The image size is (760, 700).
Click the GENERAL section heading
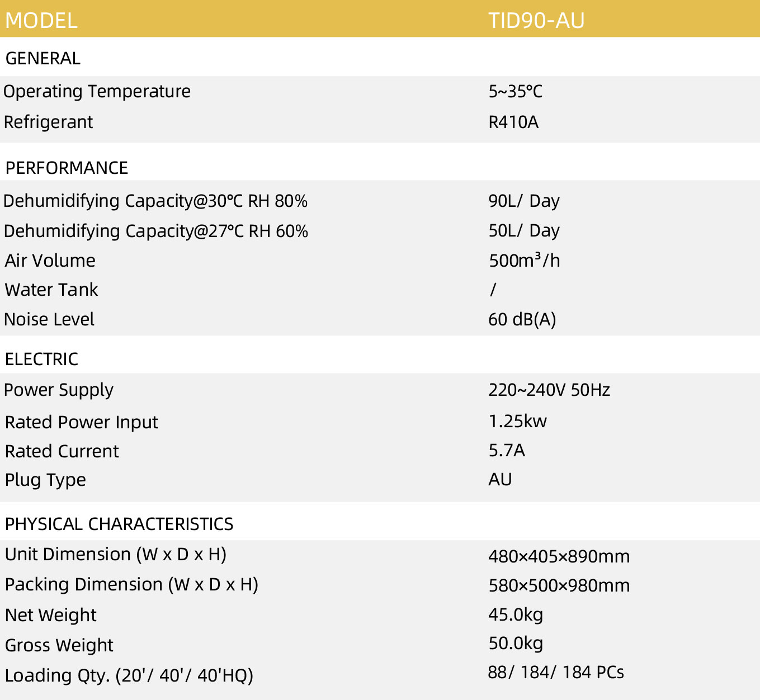(43, 58)
